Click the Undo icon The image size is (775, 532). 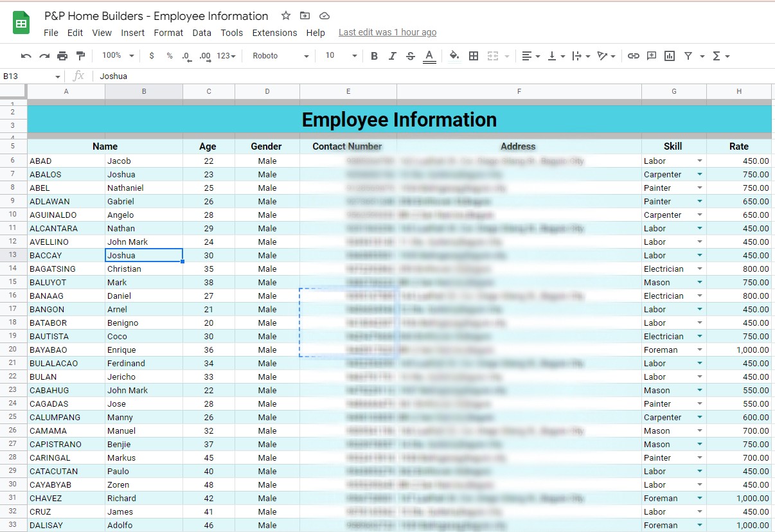coord(26,56)
